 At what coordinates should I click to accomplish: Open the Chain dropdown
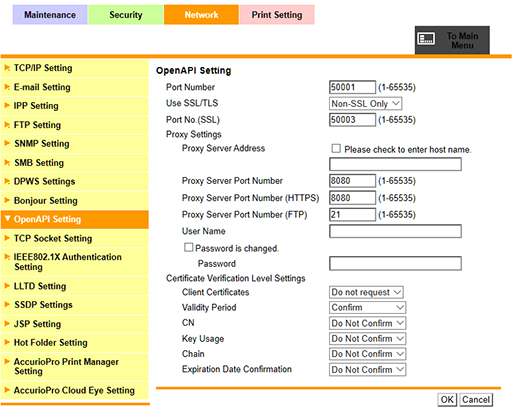(x=367, y=354)
